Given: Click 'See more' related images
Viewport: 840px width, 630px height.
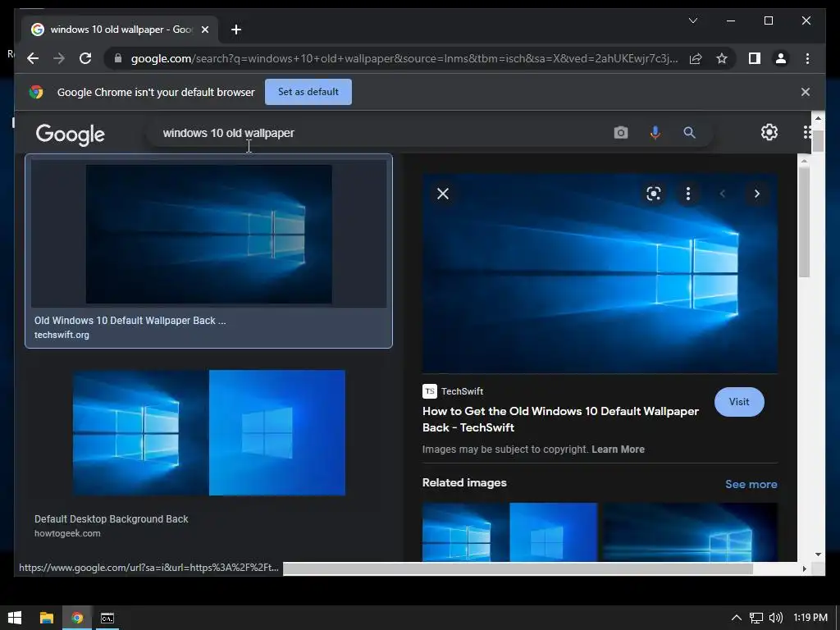Looking at the screenshot, I should (751, 484).
